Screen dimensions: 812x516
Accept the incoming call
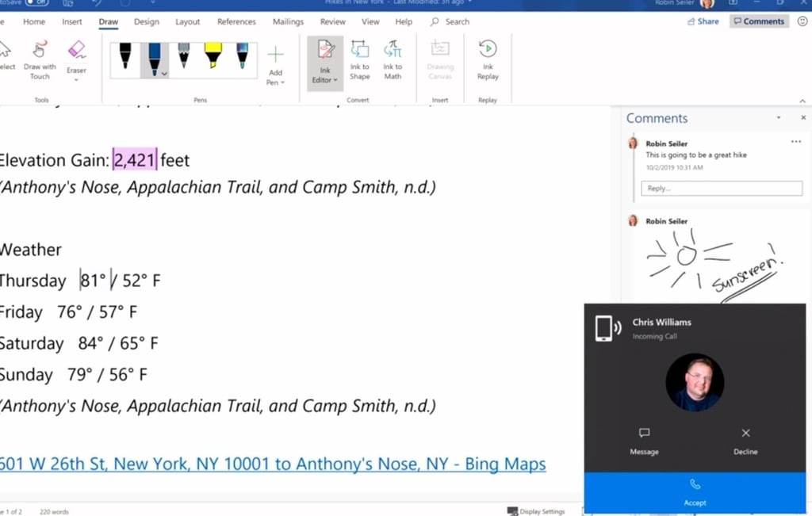pos(695,492)
